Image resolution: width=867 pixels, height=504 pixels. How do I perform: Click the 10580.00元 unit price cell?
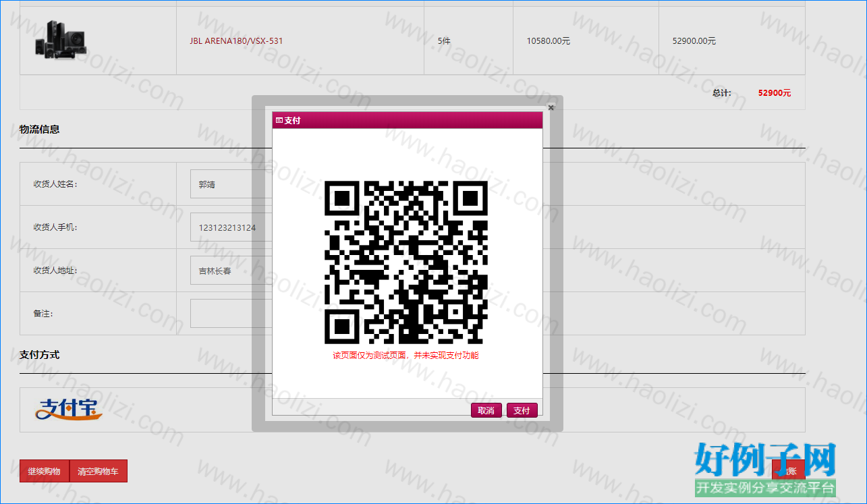586,41
